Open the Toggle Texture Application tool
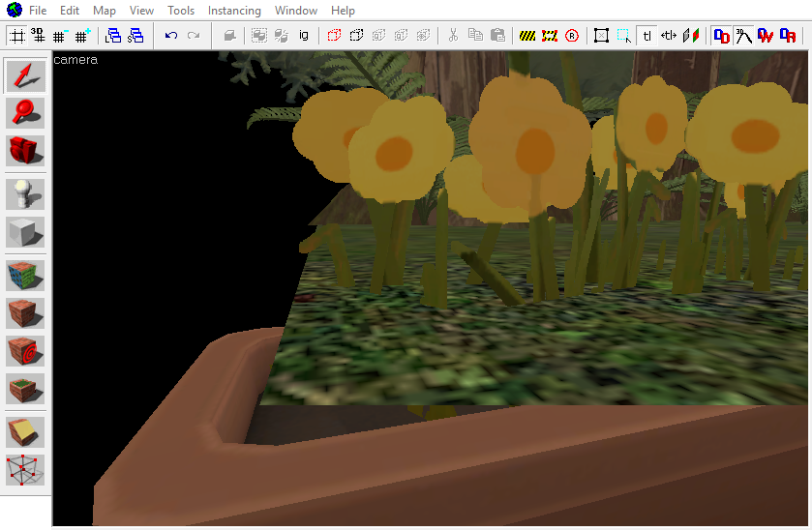 pos(25,276)
